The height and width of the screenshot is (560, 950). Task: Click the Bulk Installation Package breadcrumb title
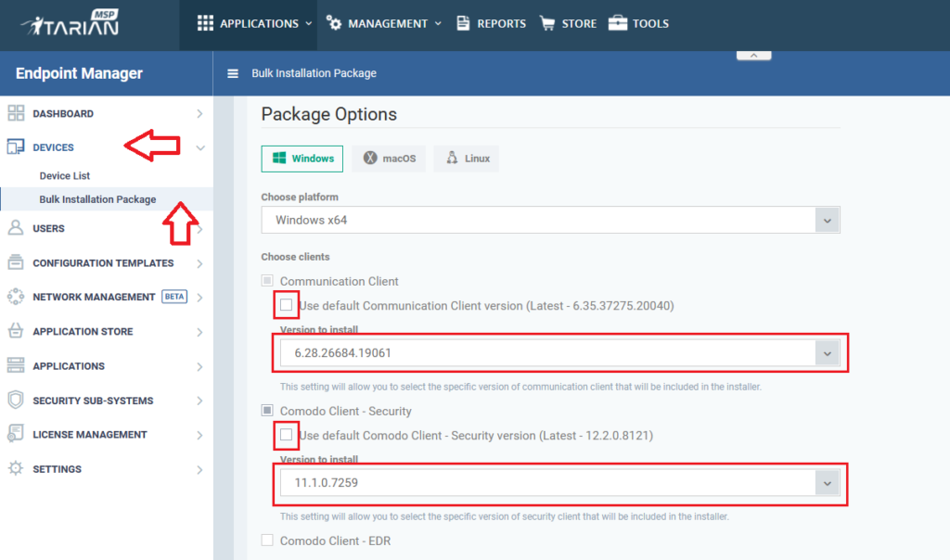coord(314,73)
